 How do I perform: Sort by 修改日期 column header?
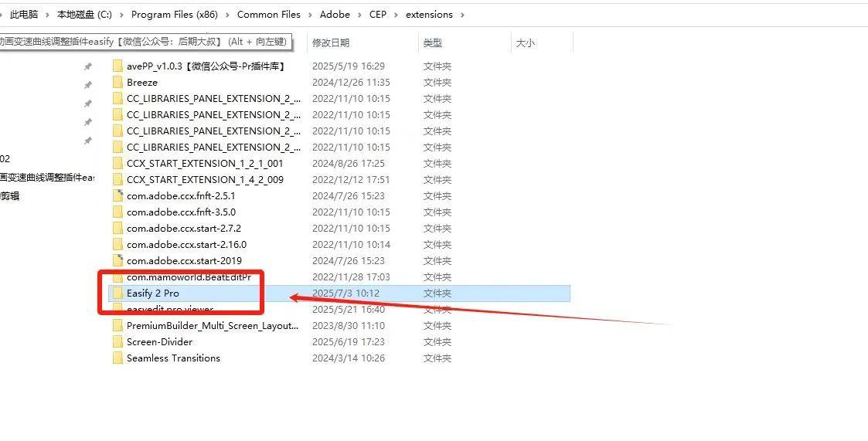[x=331, y=42]
